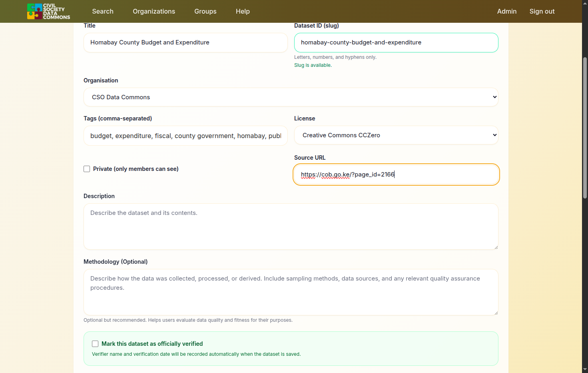Viewport: 588px width, 373px height.
Task: Focus the Dataset ID slug field
Action: click(x=396, y=42)
